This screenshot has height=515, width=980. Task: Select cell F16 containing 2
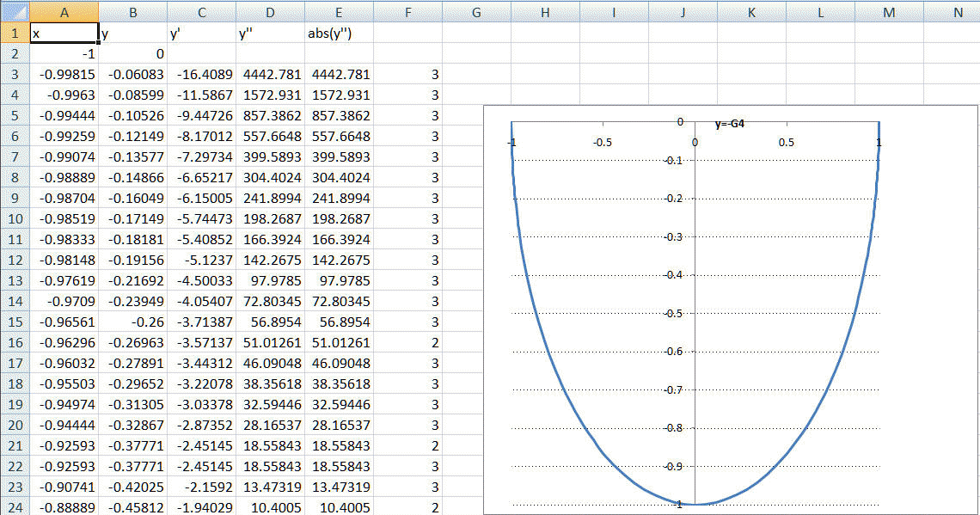coord(407,342)
